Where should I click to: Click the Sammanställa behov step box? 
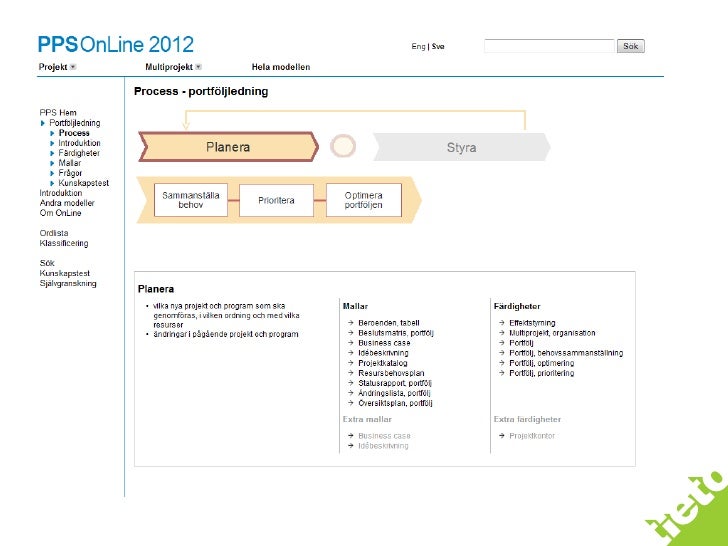[191, 200]
